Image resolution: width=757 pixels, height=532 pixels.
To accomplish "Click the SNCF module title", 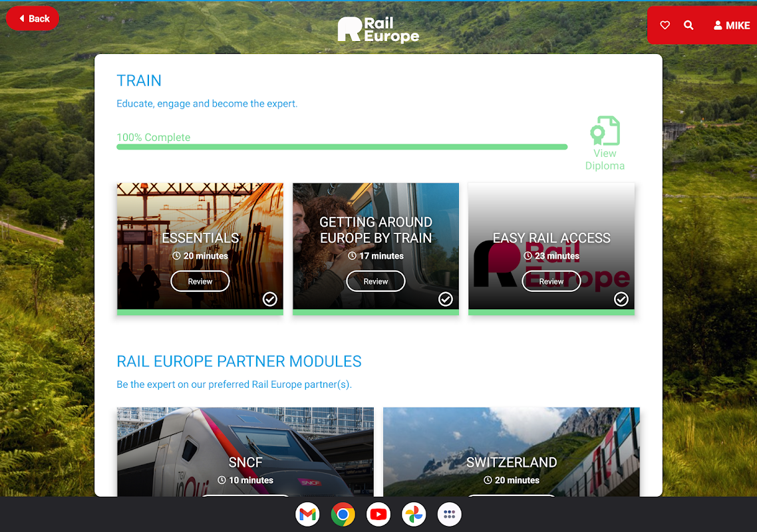I will coord(245,462).
